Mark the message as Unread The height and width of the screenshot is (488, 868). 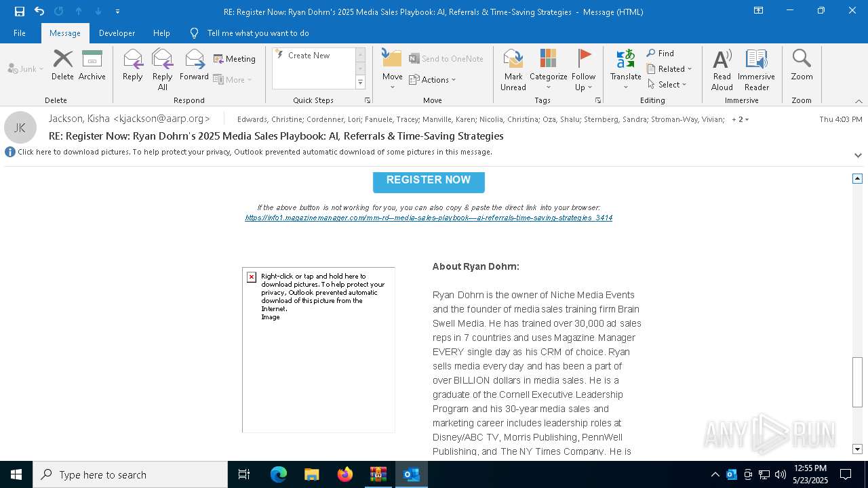point(513,69)
